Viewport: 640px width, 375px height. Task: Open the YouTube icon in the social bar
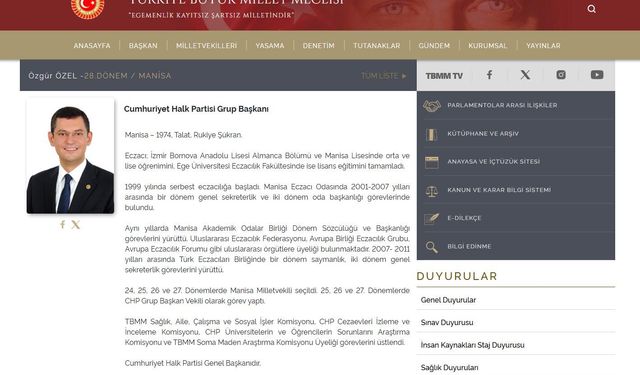597,75
